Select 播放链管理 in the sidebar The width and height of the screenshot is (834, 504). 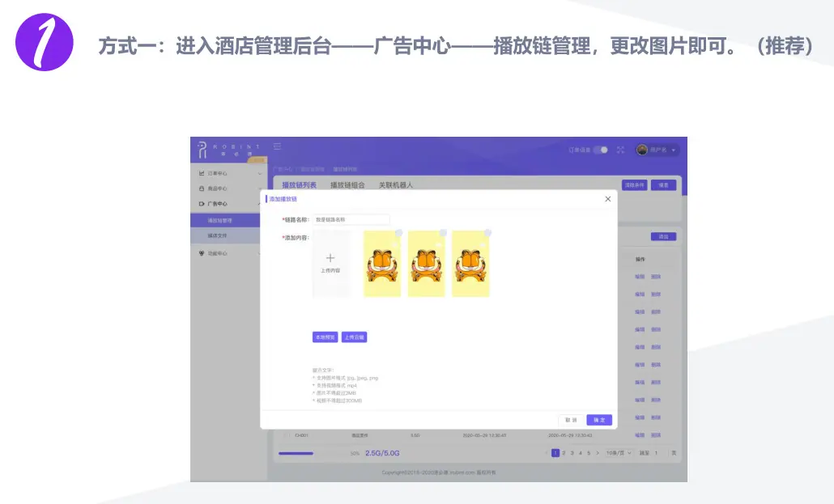(x=226, y=220)
